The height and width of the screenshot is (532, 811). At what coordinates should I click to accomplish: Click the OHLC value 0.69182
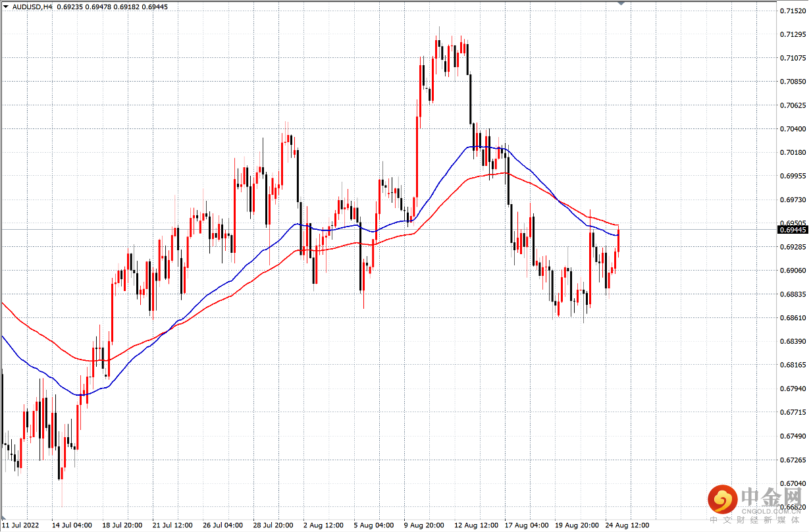click(127, 7)
